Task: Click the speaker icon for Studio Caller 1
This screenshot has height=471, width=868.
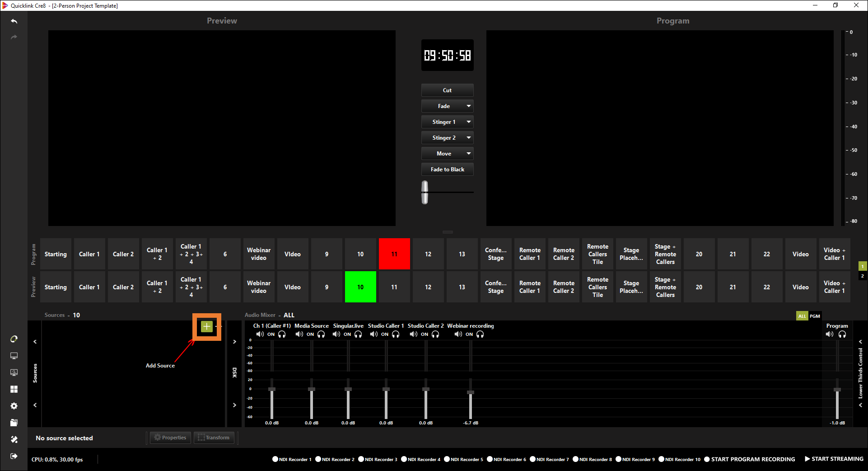Action: pos(373,334)
